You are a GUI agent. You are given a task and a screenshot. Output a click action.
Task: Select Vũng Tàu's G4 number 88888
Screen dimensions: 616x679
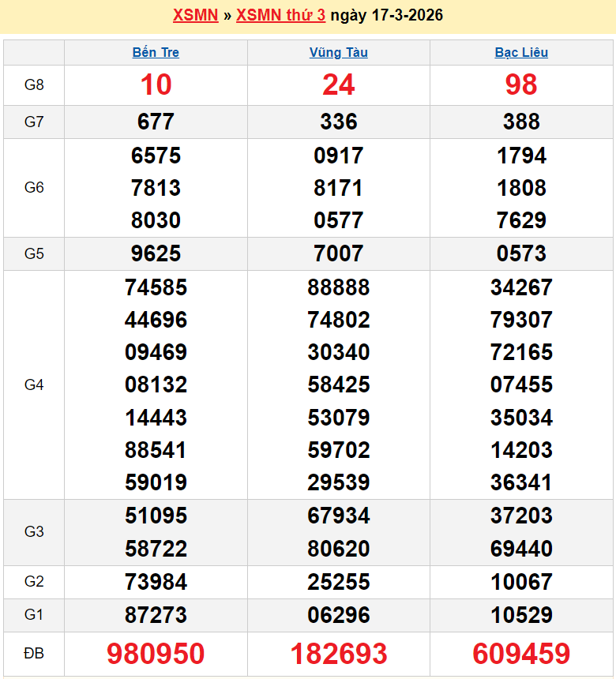[x=338, y=287]
